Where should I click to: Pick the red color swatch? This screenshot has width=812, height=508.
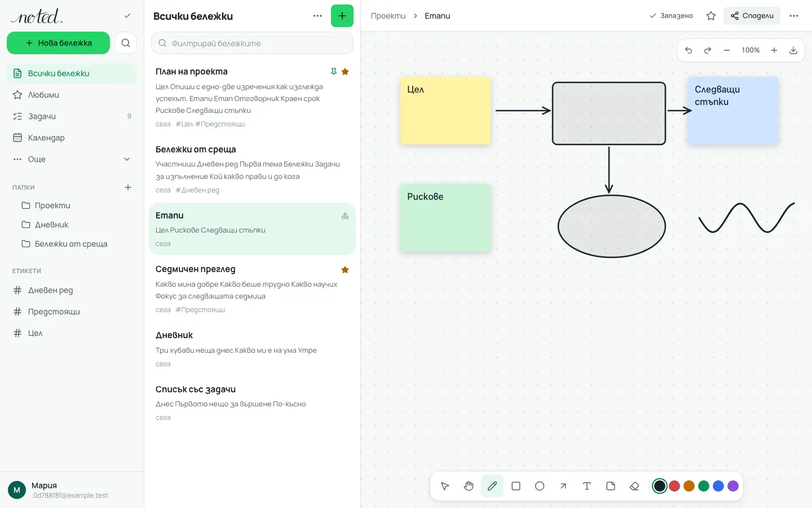(x=674, y=486)
